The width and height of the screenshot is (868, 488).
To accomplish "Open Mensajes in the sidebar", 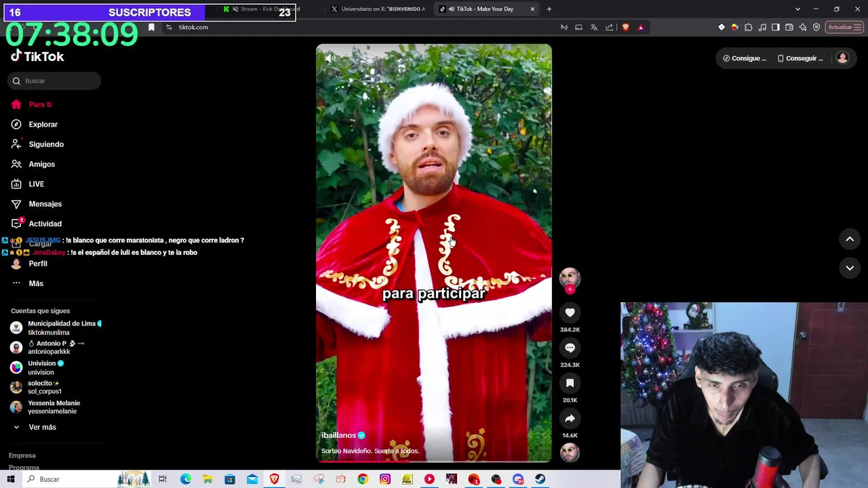I will coord(37,204).
